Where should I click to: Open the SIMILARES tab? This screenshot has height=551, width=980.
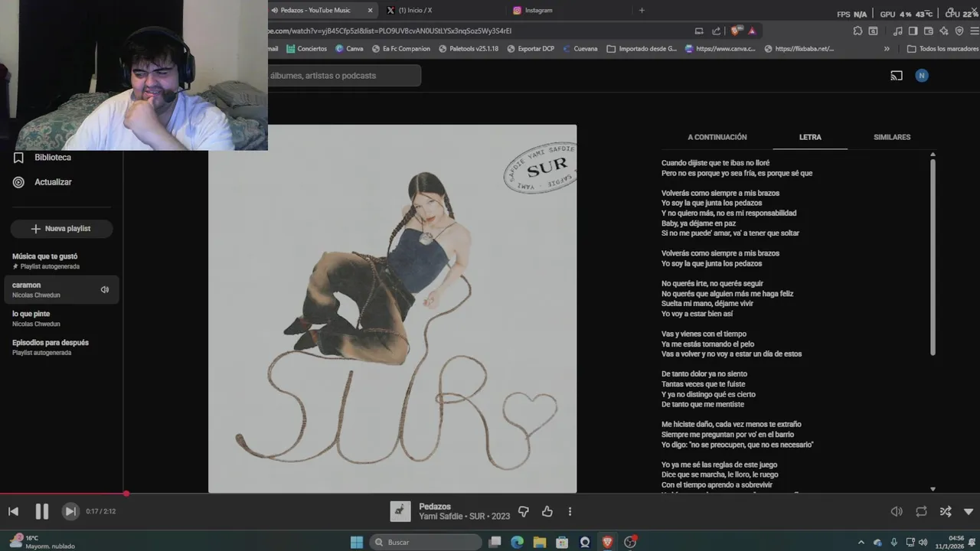coord(892,137)
